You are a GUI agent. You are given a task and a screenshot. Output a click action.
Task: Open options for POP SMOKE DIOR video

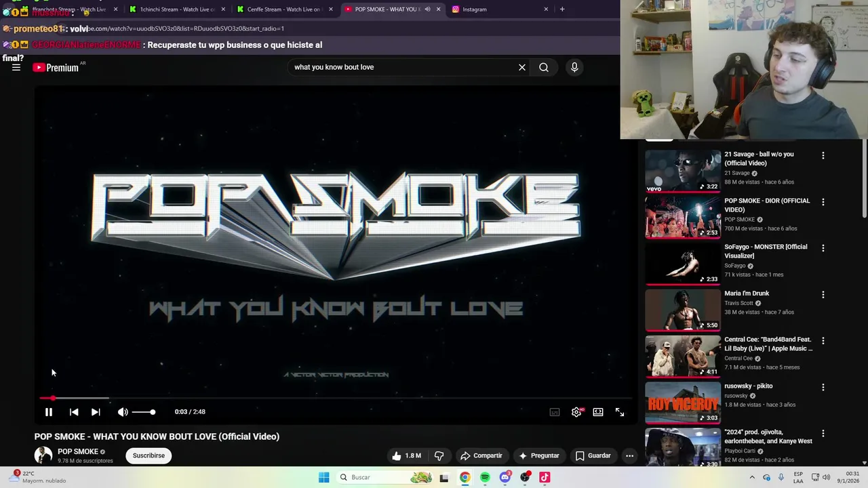[x=823, y=202]
